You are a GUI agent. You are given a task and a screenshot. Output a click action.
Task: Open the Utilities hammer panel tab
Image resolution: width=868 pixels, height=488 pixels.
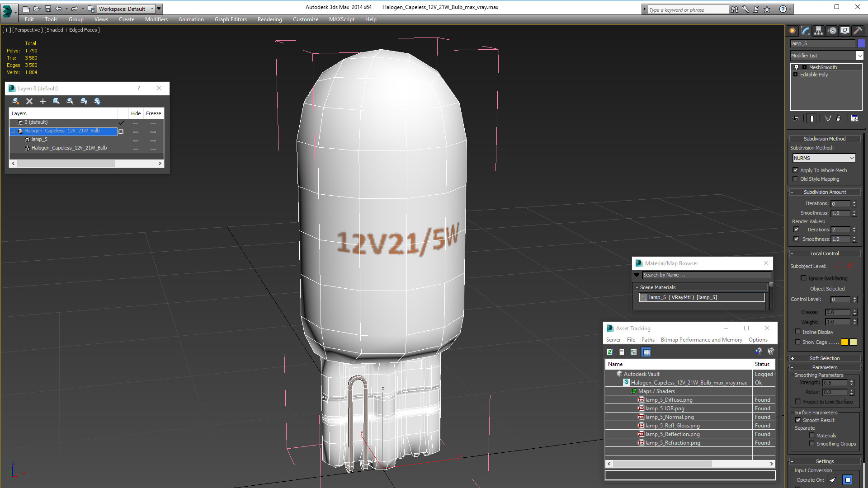858,31
